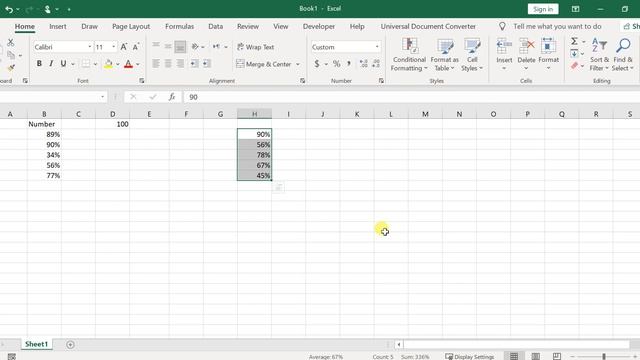Click the Comma Style icon
This screenshot has width=640, height=360.
[349, 64]
